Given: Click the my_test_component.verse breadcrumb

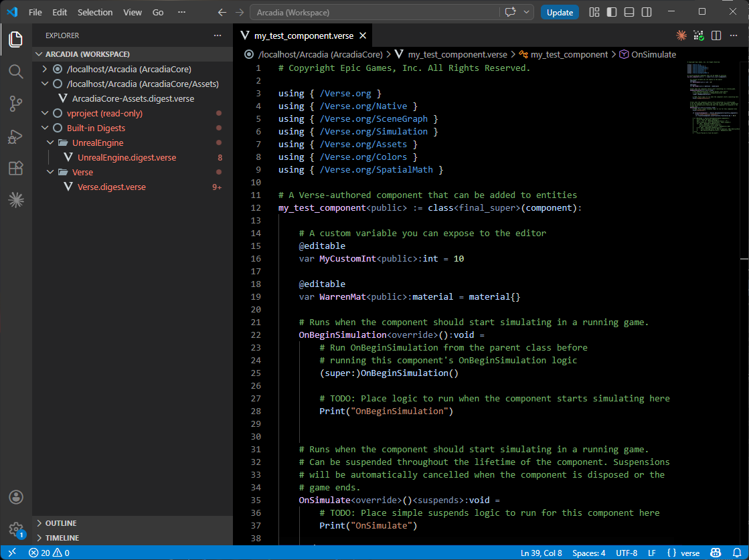Looking at the screenshot, I should (x=451, y=54).
